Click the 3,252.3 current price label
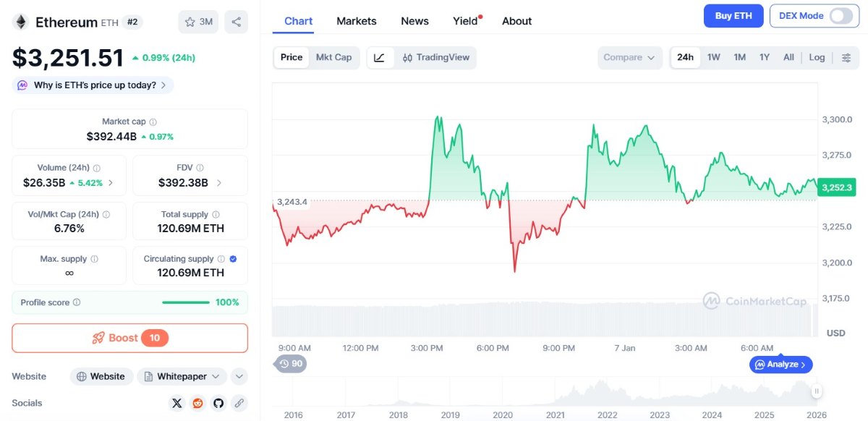This screenshot has height=421, width=868. (x=837, y=187)
